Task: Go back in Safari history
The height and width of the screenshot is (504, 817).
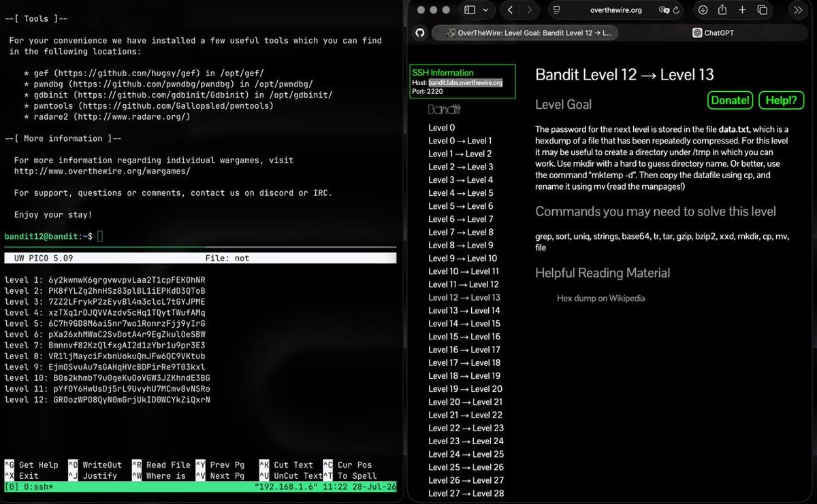Action: pos(509,10)
